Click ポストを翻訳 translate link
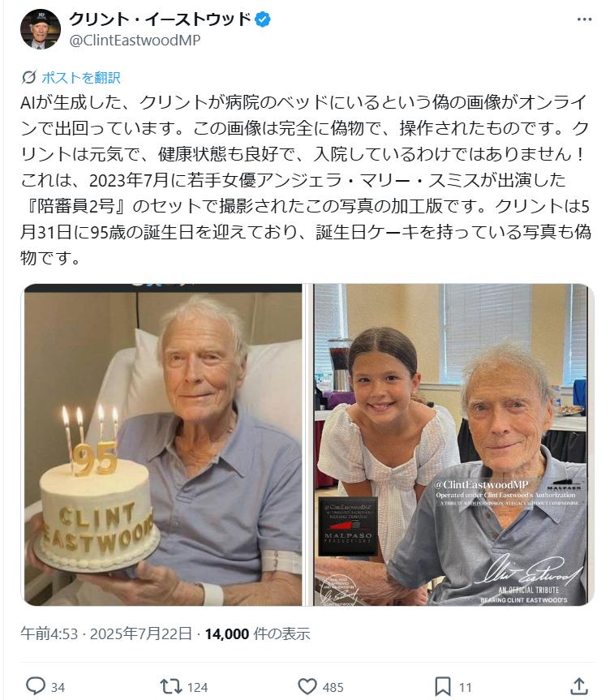610x700 pixels. pyautogui.click(x=81, y=78)
